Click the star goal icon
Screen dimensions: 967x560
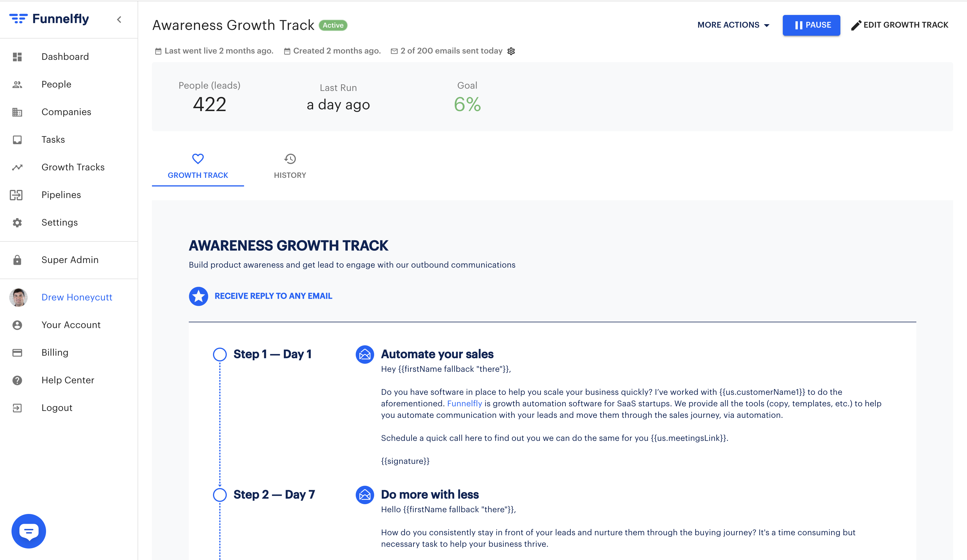pos(198,296)
